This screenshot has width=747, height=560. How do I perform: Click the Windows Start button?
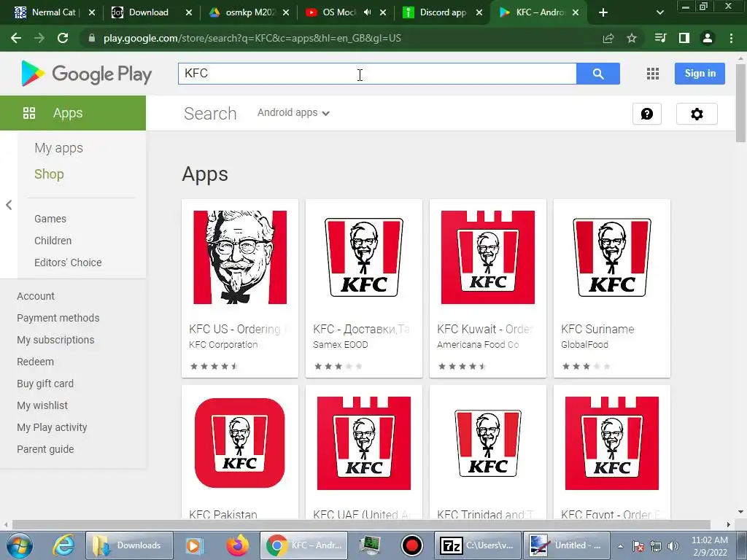[19, 545]
